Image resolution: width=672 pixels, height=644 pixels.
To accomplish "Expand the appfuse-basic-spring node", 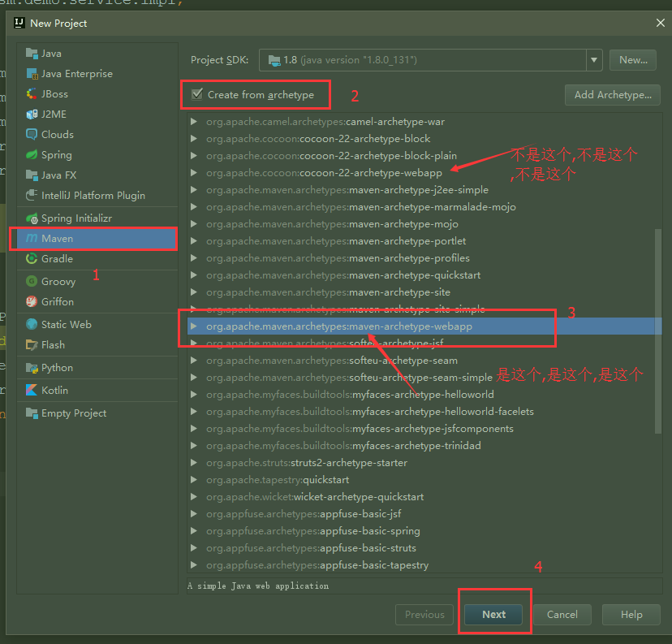I will [x=194, y=531].
